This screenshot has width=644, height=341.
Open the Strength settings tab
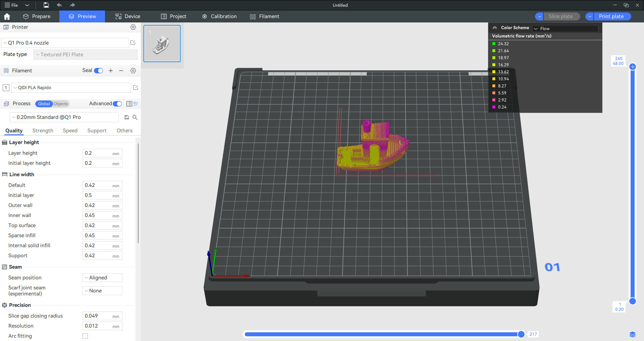[43, 131]
